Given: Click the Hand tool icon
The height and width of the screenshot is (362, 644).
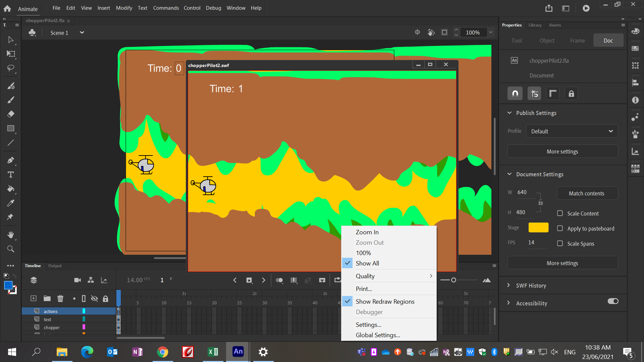Looking at the screenshot, I should pyautogui.click(x=11, y=235).
